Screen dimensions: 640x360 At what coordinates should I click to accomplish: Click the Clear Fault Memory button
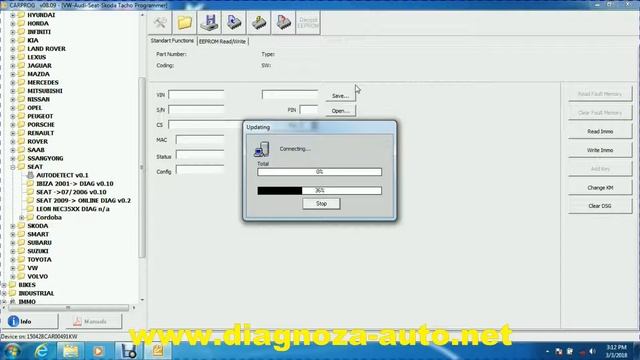pos(600,113)
